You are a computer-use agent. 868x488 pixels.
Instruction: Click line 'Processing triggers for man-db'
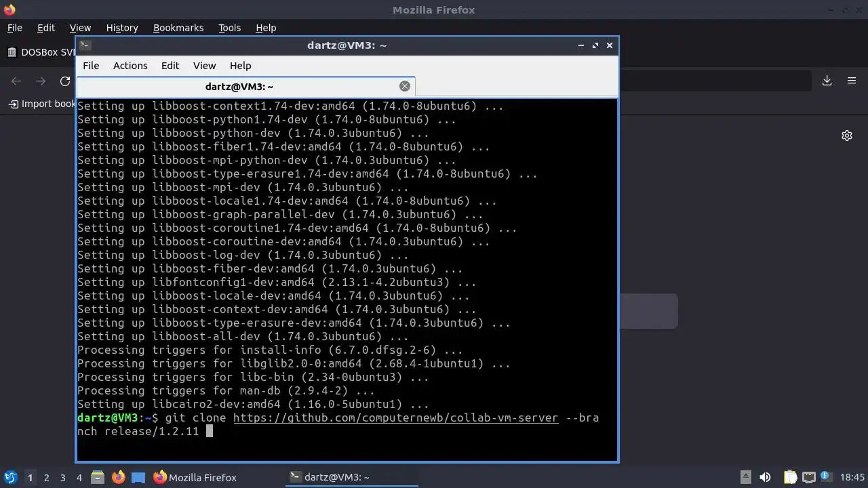pos(226,391)
